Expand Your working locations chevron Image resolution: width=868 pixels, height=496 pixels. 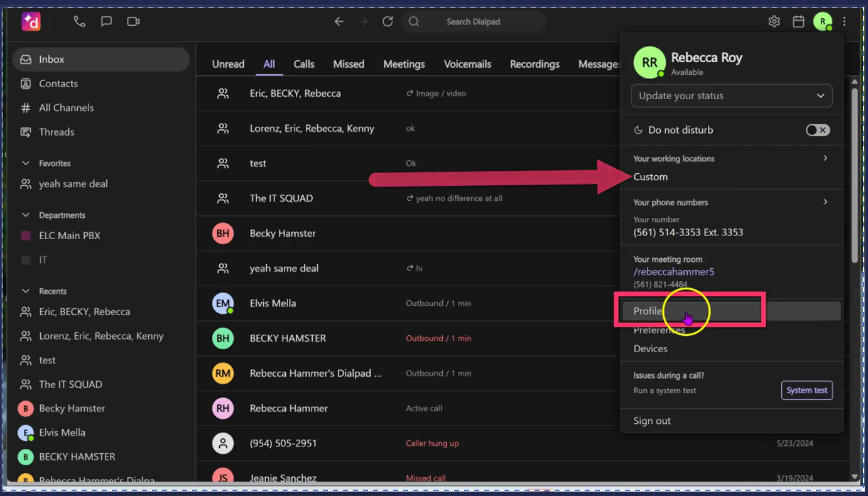coord(825,158)
